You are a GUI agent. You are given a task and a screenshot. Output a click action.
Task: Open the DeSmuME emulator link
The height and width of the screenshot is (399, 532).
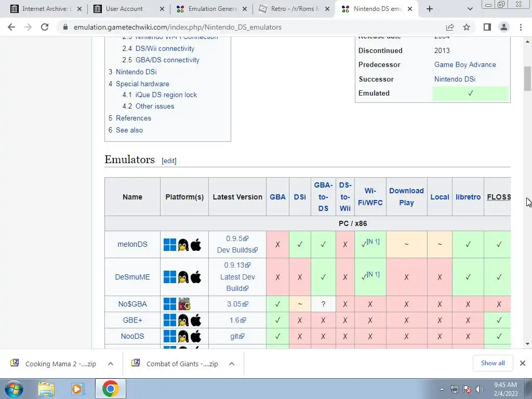(x=132, y=277)
